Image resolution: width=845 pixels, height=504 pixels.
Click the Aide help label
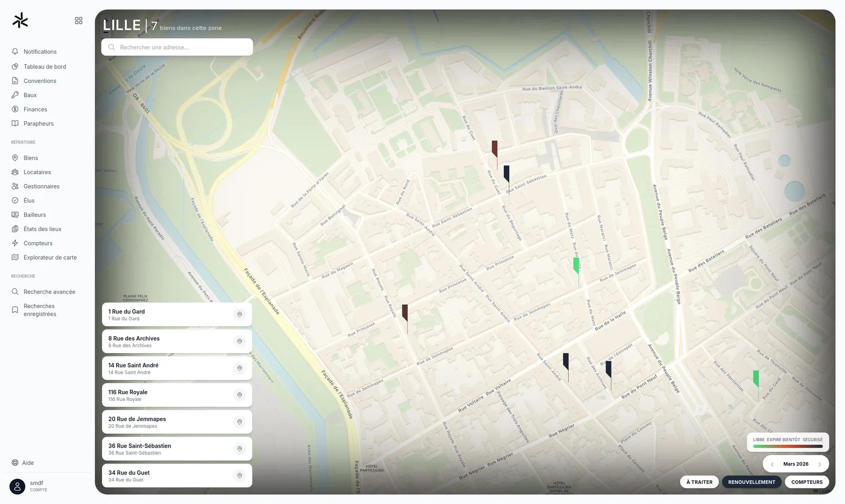28,463
